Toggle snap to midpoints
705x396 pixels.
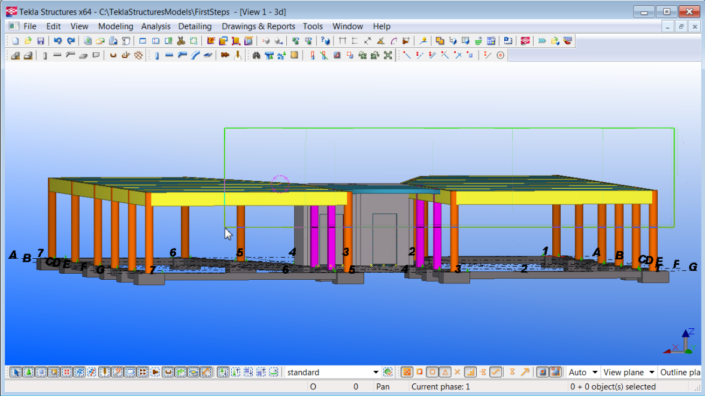click(x=445, y=372)
